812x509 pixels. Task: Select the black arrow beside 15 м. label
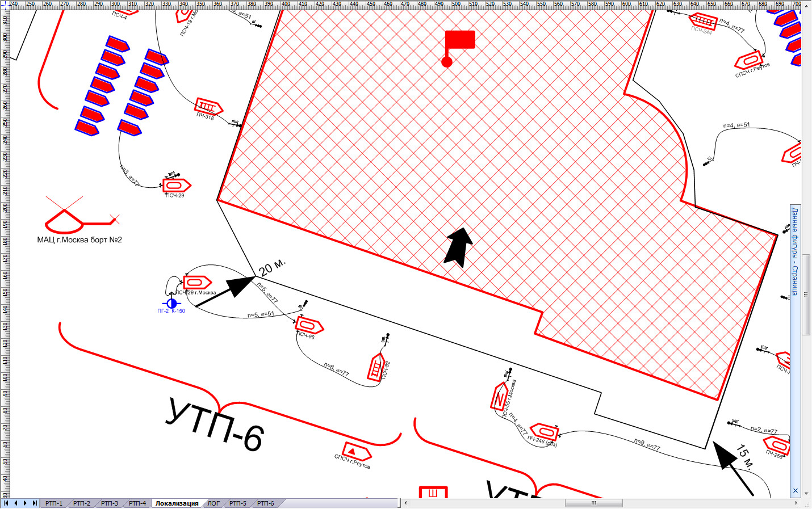[733, 469]
